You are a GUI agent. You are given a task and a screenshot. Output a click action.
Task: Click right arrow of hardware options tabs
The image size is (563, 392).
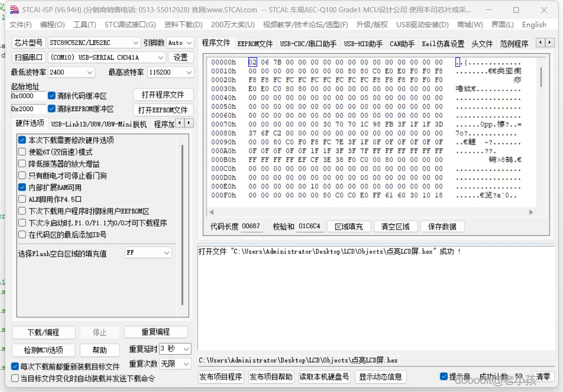(x=189, y=123)
